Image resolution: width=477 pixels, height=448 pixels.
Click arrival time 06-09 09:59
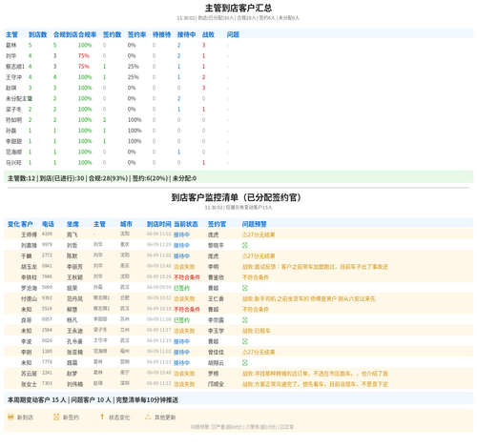click(159, 287)
